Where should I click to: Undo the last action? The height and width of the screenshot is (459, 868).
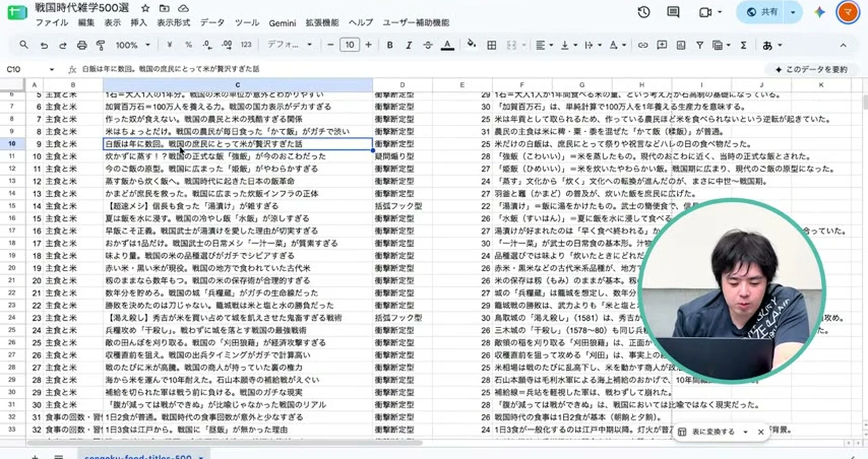44,45
